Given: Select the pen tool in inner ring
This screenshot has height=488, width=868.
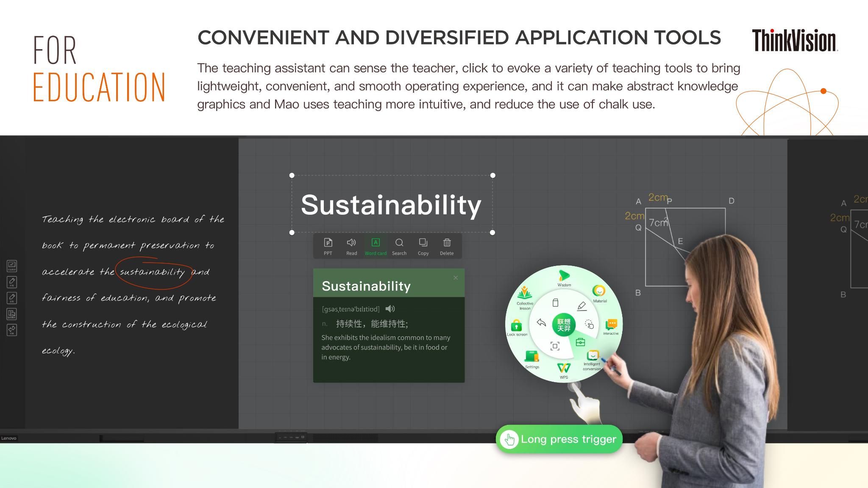Looking at the screenshot, I should 582,306.
